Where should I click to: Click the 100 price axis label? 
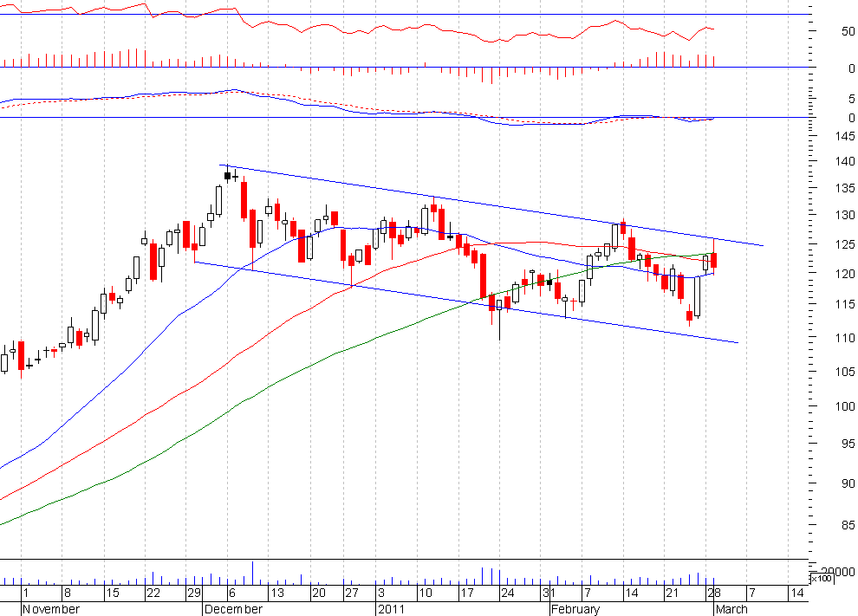pyautogui.click(x=845, y=406)
